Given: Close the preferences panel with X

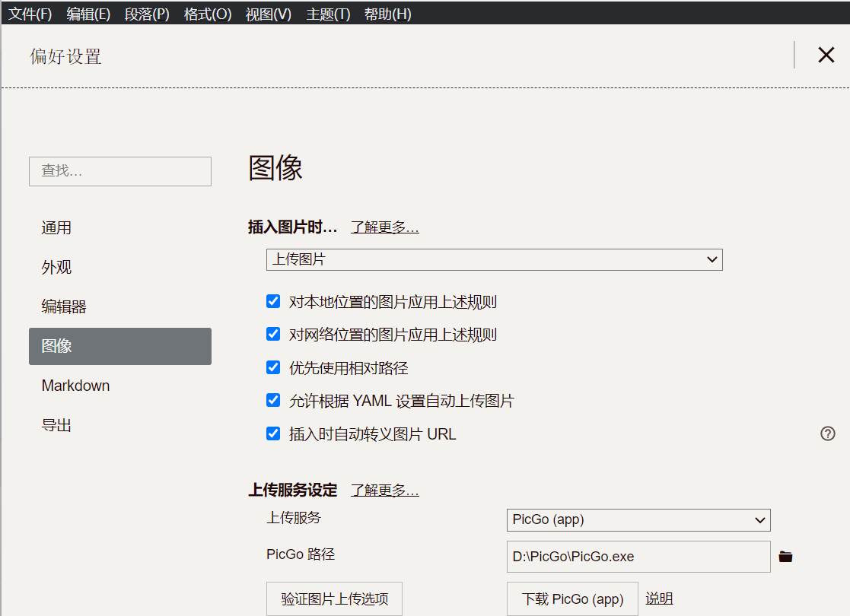Looking at the screenshot, I should (826, 55).
